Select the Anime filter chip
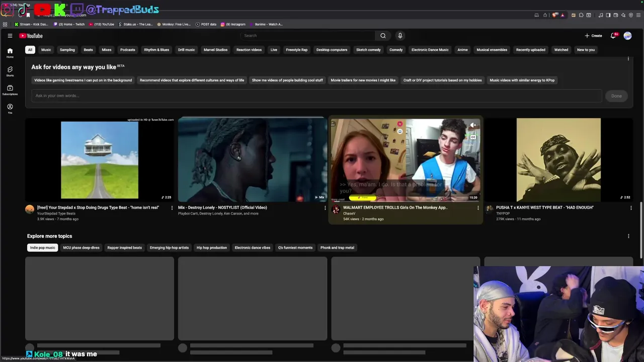Screen dimensions: 644x362 [462, 50]
